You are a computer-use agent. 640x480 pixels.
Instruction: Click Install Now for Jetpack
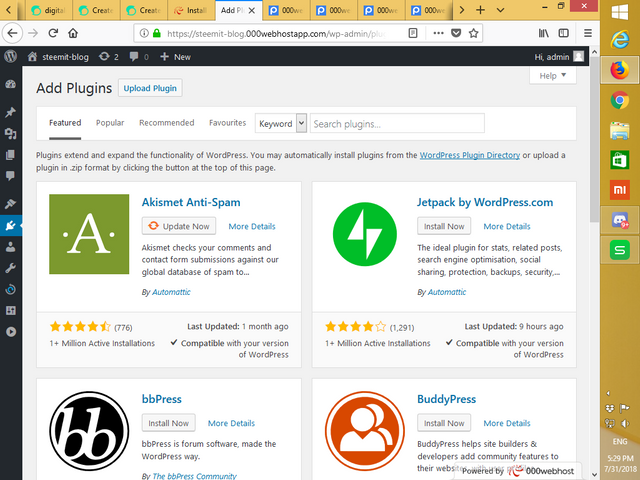point(443,226)
